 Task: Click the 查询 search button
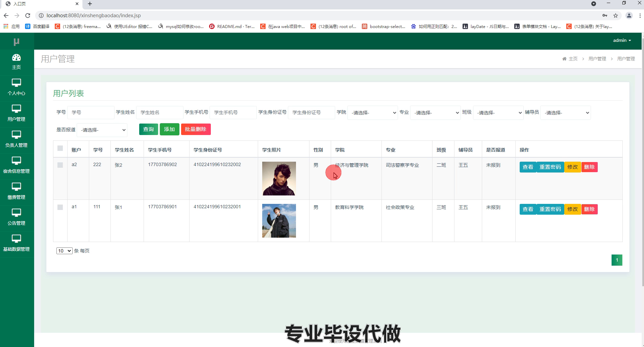(x=148, y=129)
